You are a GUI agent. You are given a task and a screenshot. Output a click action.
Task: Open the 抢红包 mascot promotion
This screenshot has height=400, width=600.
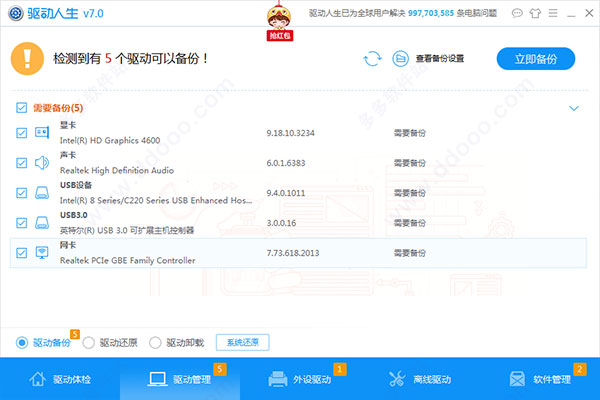click(279, 22)
